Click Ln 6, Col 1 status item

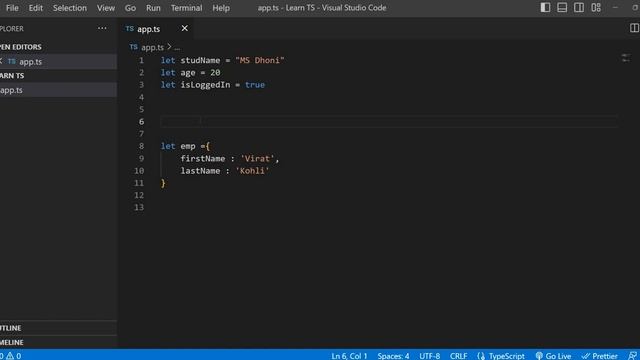tap(349, 356)
